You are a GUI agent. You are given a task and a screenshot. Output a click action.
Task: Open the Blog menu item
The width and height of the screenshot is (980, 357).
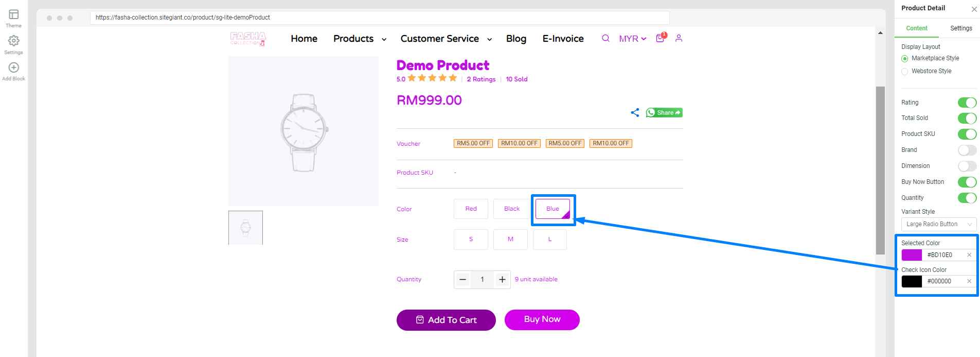(x=516, y=39)
